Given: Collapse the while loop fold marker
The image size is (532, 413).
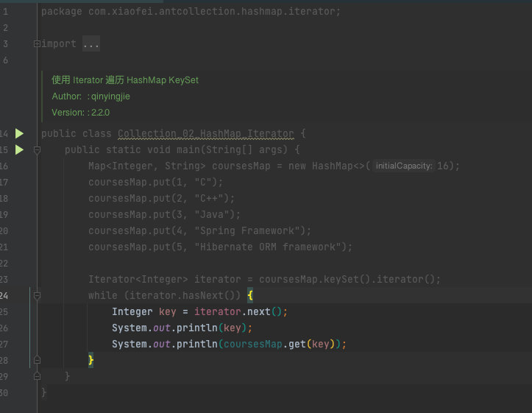Looking at the screenshot, I should coord(37,295).
